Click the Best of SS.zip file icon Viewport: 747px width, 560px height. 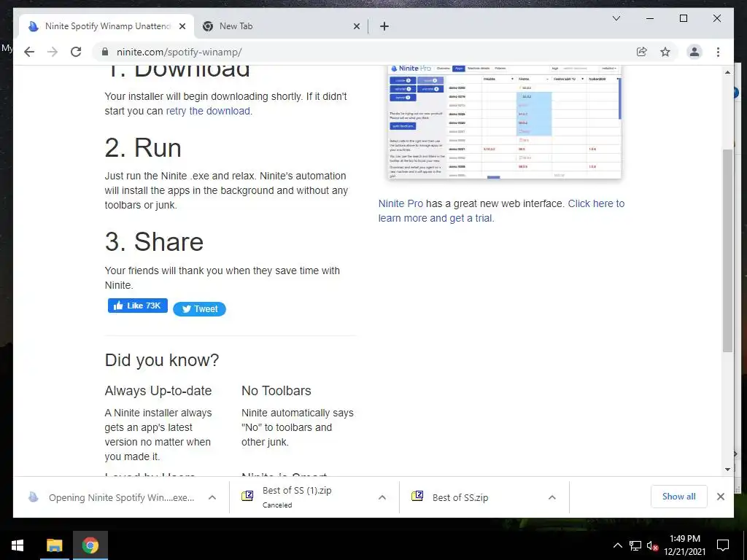[x=417, y=496]
